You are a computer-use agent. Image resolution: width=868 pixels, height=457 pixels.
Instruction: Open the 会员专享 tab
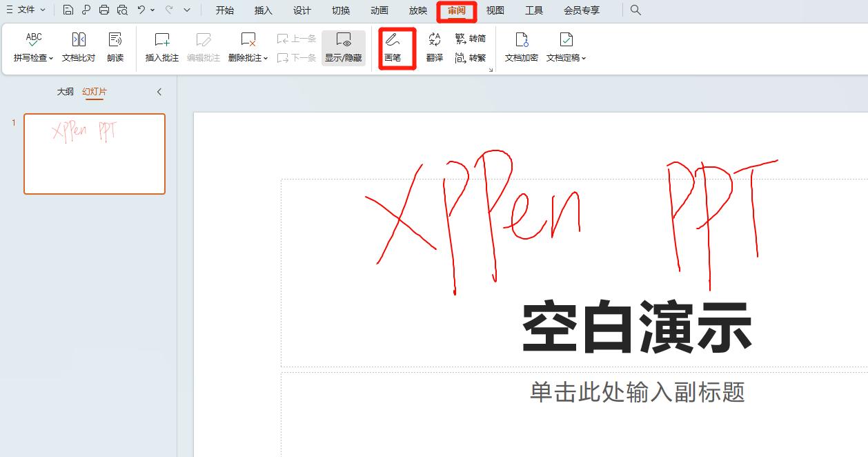click(x=582, y=10)
